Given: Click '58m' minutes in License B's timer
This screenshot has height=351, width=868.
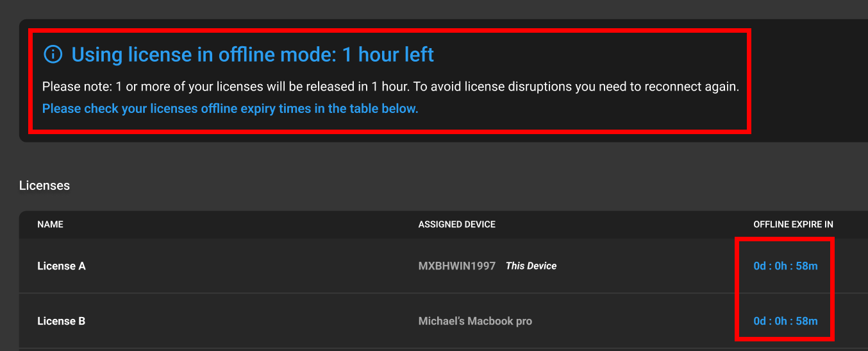Looking at the screenshot, I should pyautogui.click(x=807, y=321).
